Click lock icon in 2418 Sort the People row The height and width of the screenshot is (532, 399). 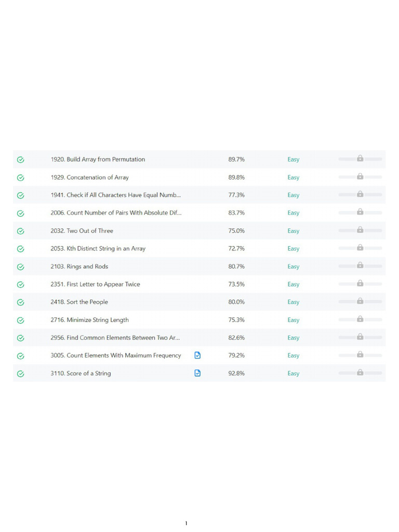pyautogui.click(x=360, y=301)
